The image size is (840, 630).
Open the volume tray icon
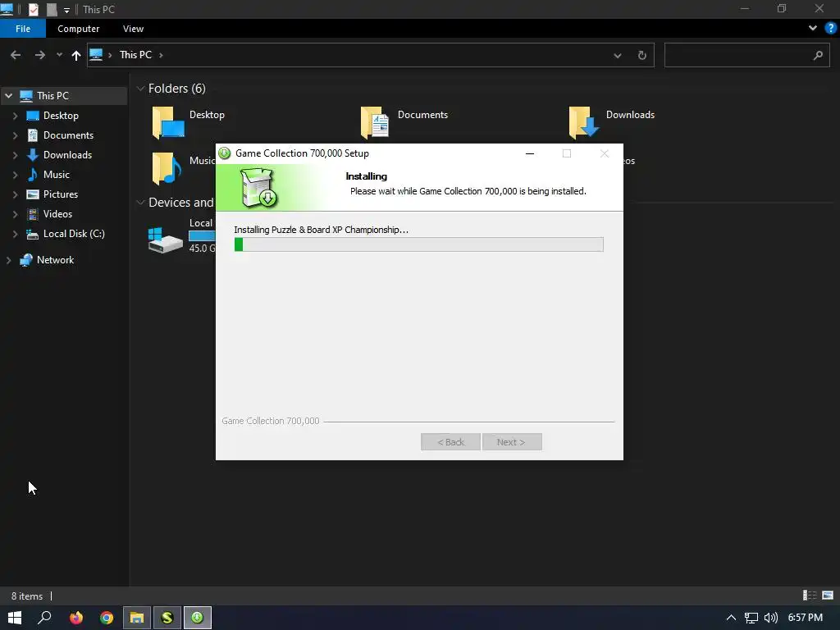click(770, 618)
